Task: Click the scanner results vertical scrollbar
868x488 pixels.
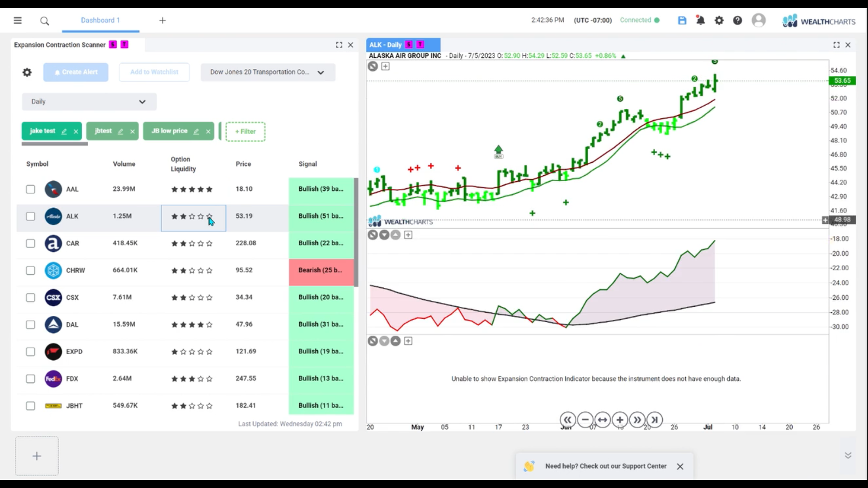Action: click(356, 232)
